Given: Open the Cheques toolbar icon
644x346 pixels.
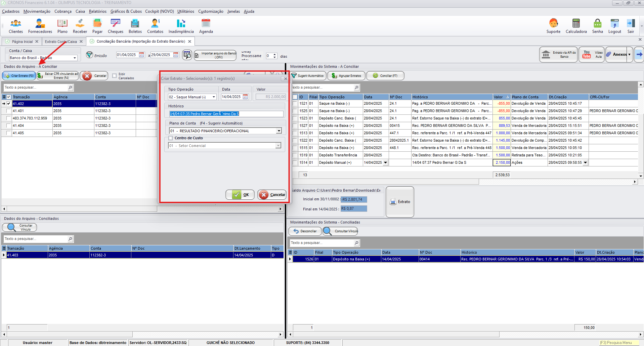Looking at the screenshot, I should pyautogui.click(x=116, y=23).
